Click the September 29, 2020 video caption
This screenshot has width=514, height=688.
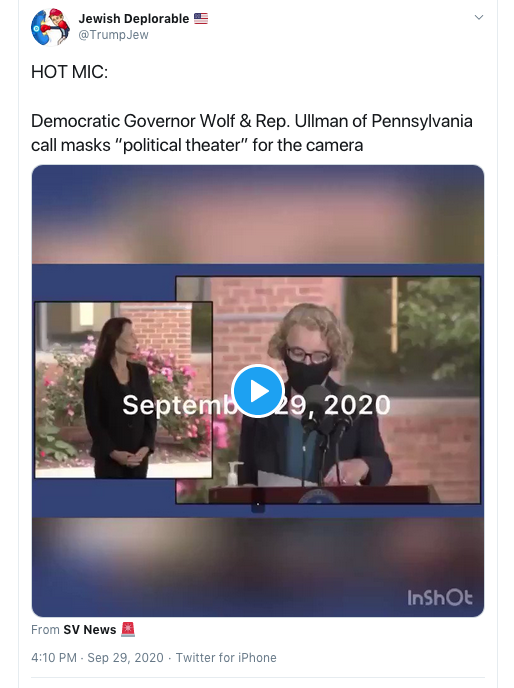pyautogui.click(x=256, y=405)
